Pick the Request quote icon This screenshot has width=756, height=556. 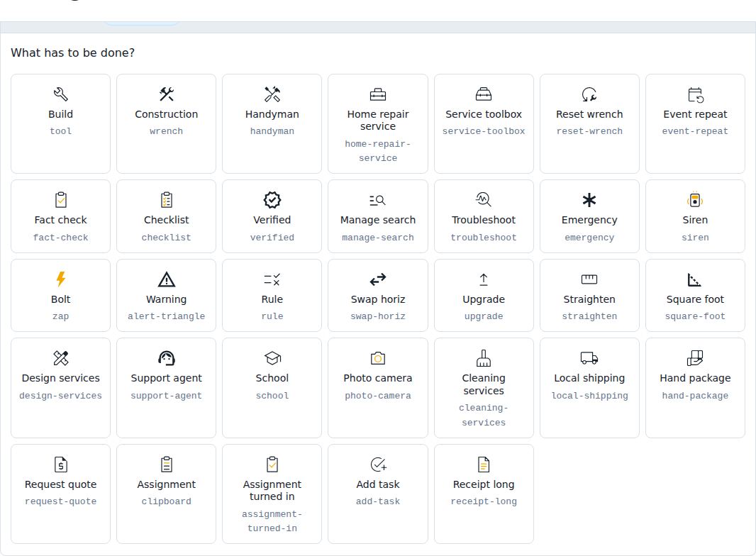(61, 465)
